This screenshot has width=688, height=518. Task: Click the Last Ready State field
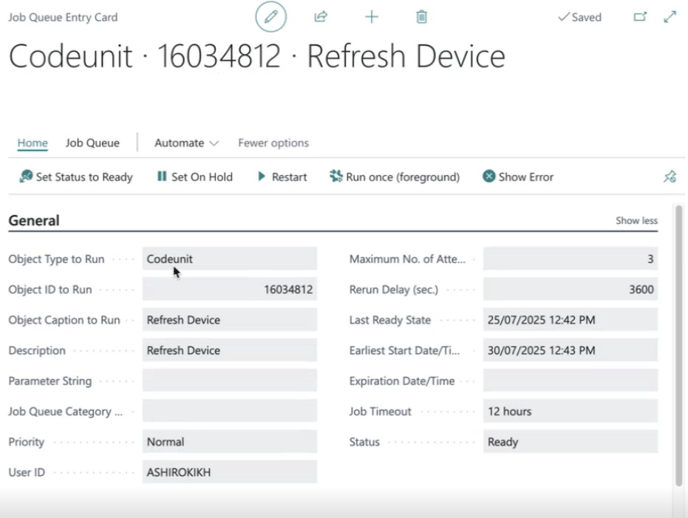tap(570, 320)
